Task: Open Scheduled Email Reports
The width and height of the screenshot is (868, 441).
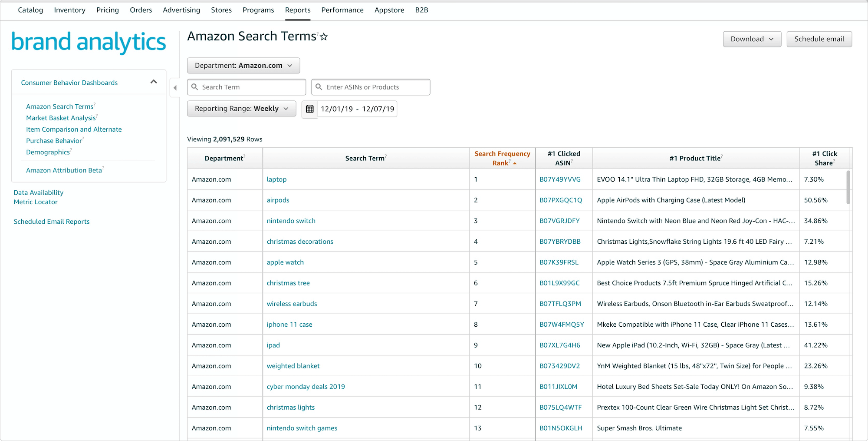Action: 52,222
